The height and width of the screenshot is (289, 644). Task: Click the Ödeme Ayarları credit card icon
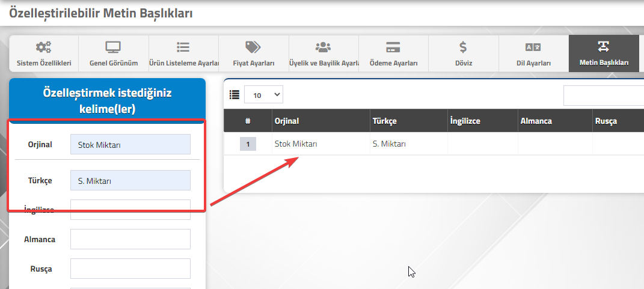pos(393,47)
